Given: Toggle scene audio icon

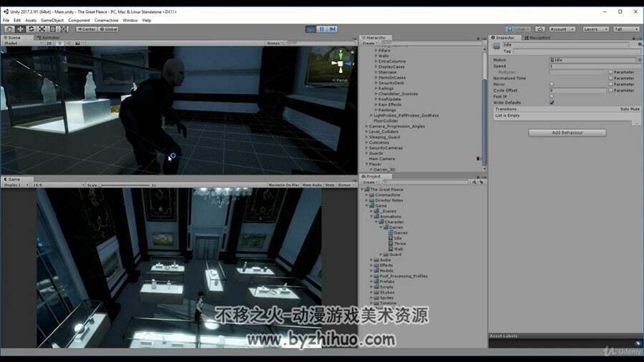Looking at the screenshot, I should [69, 43].
